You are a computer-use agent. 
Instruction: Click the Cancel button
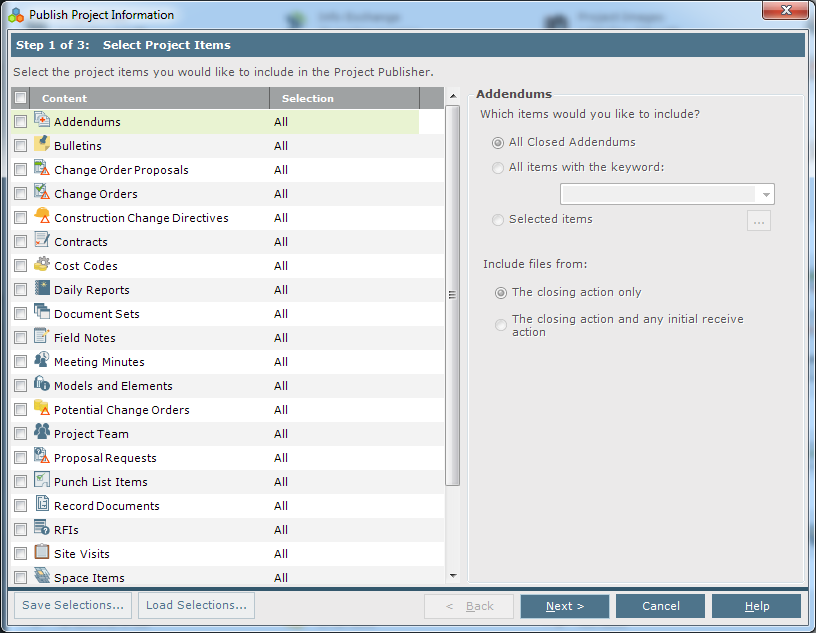(660, 606)
